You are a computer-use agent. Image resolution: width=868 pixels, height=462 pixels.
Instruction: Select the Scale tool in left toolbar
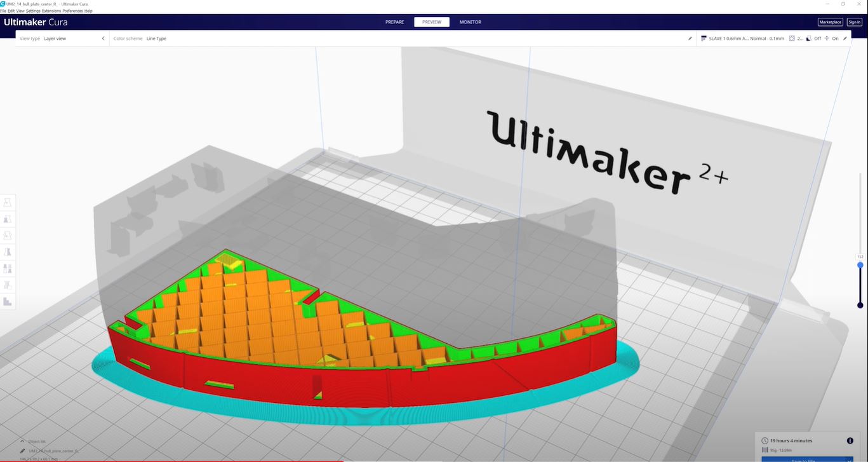pos(8,219)
